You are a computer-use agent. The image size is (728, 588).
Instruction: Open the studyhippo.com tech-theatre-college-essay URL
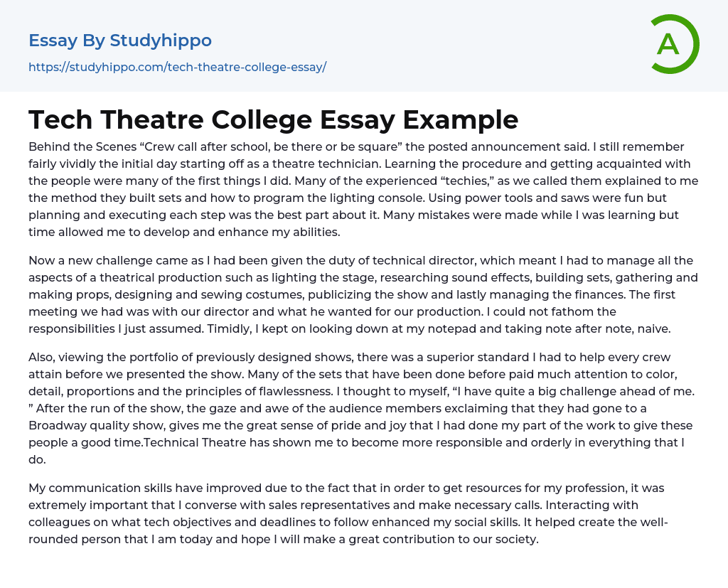coord(177,68)
